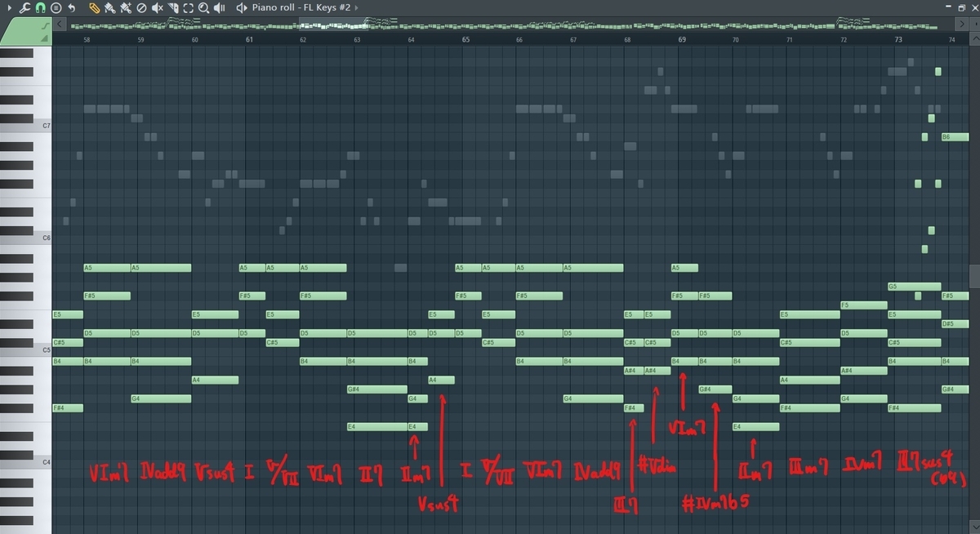980x534 pixels.
Task: Select the B6 note
Action: 955,137
